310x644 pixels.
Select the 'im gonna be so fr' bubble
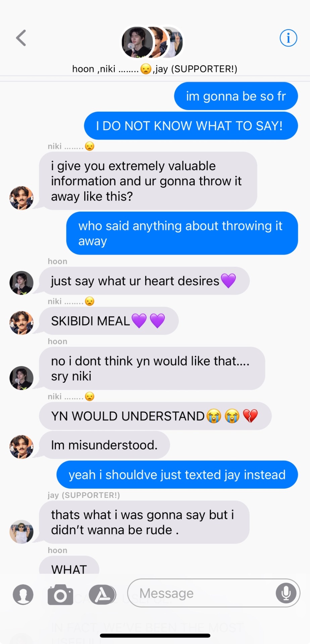pos(236,96)
